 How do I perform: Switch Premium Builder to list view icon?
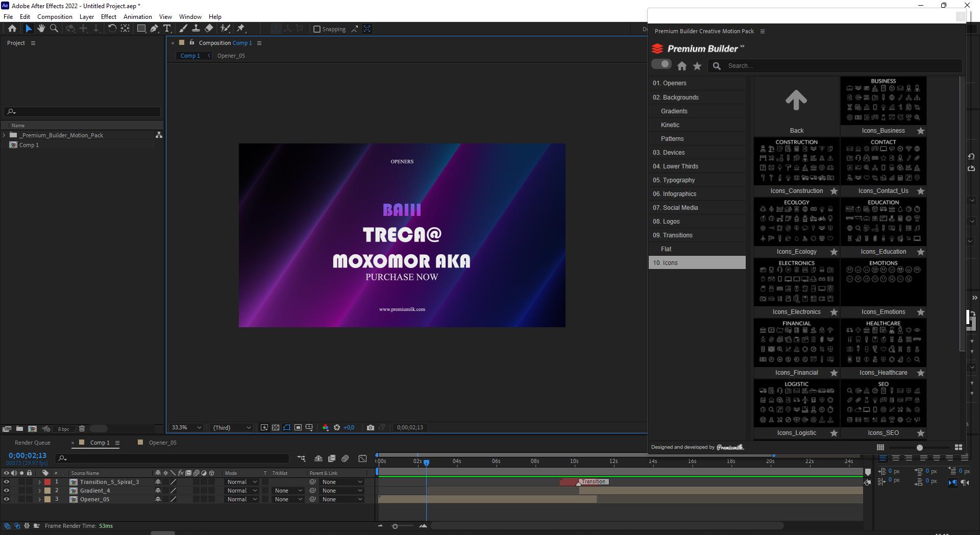click(880, 448)
